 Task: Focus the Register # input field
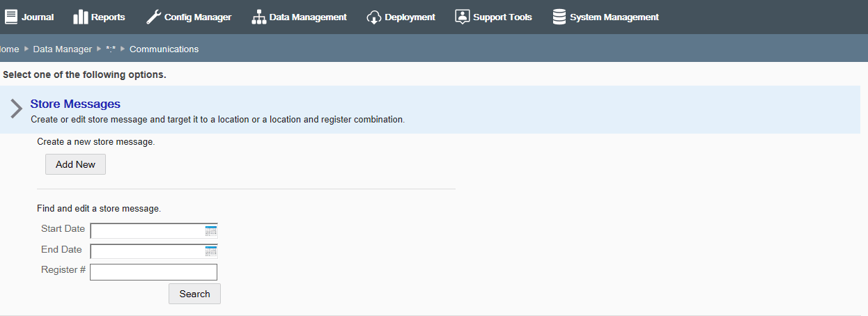coord(153,272)
